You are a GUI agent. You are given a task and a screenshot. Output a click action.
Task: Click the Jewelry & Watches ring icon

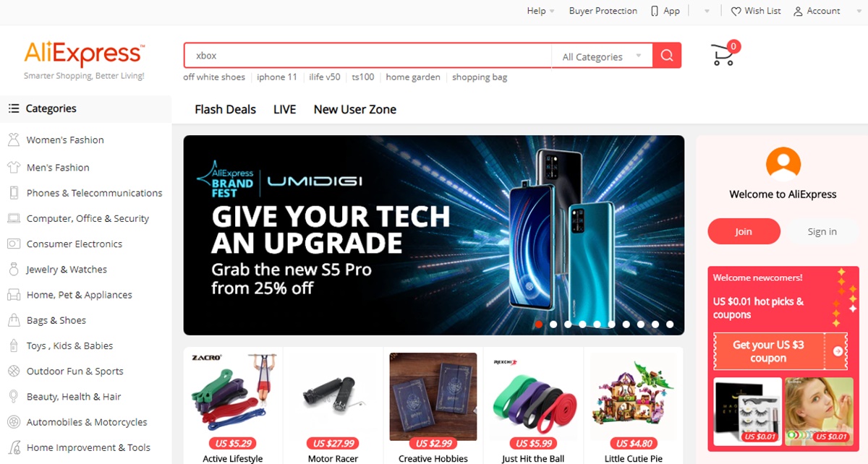[13, 269]
